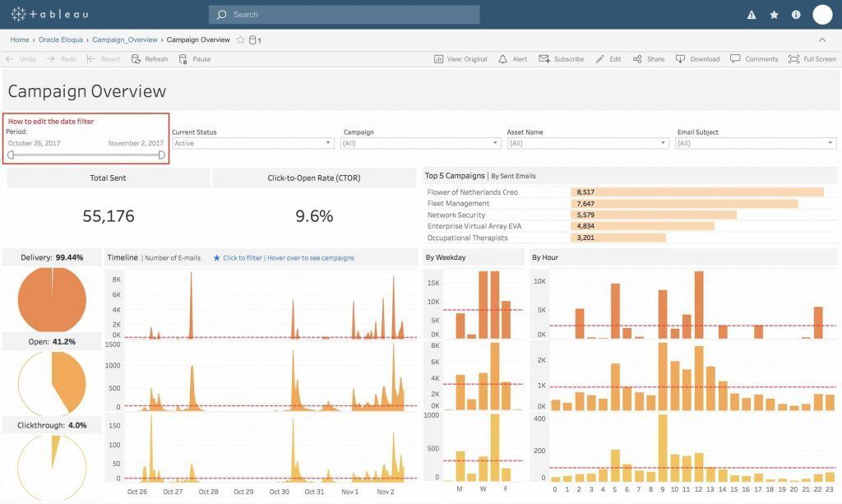
Task: Favorite this view with breadcrumb star
Action: [241, 39]
